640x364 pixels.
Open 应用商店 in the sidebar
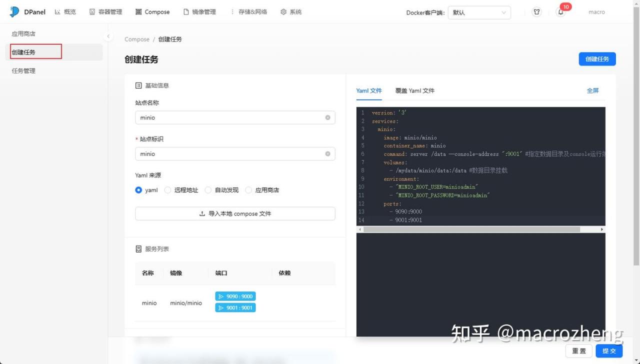click(23, 34)
